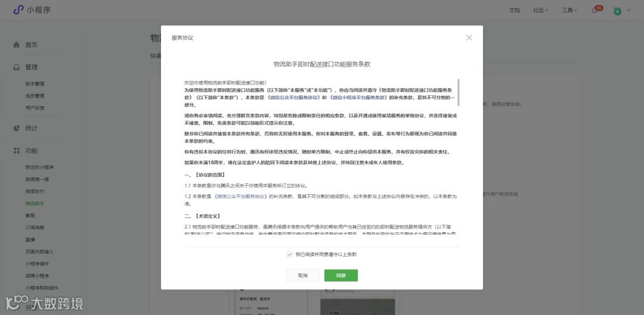Open 物流助手 in the sidebar
The width and height of the screenshot is (644, 315).
[x=35, y=203]
